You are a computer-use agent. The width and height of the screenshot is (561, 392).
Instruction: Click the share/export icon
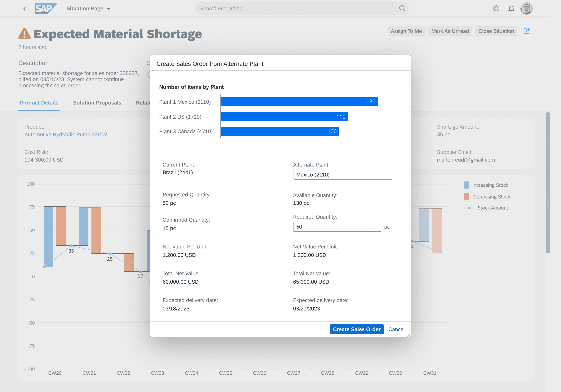(526, 31)
